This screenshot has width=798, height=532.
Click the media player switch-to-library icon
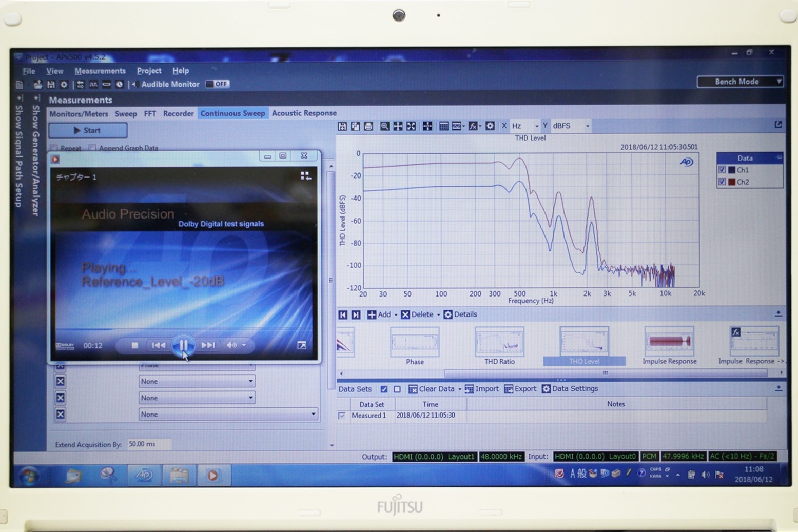point(305,176)
